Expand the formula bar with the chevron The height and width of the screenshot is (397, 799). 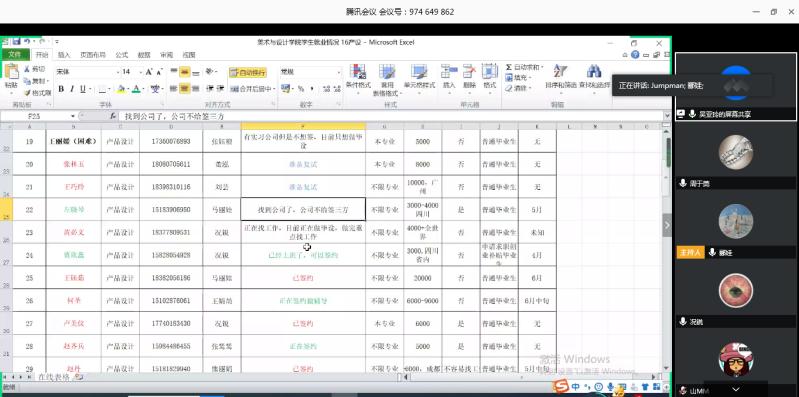(667, 116)
